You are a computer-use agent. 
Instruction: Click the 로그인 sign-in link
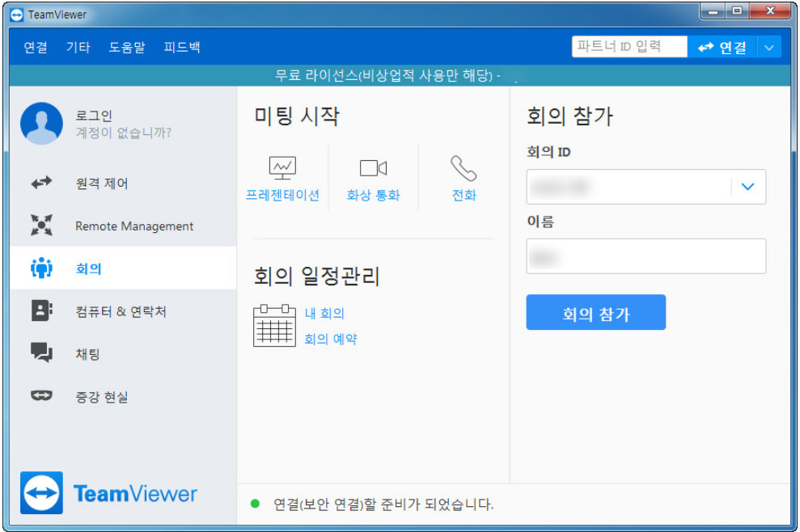coord(94,116)
